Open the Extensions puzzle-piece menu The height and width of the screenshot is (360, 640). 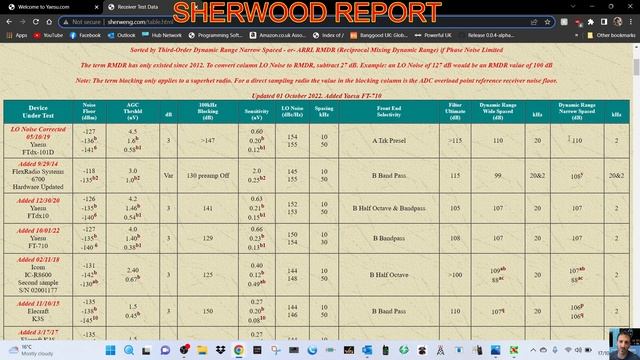591,22
